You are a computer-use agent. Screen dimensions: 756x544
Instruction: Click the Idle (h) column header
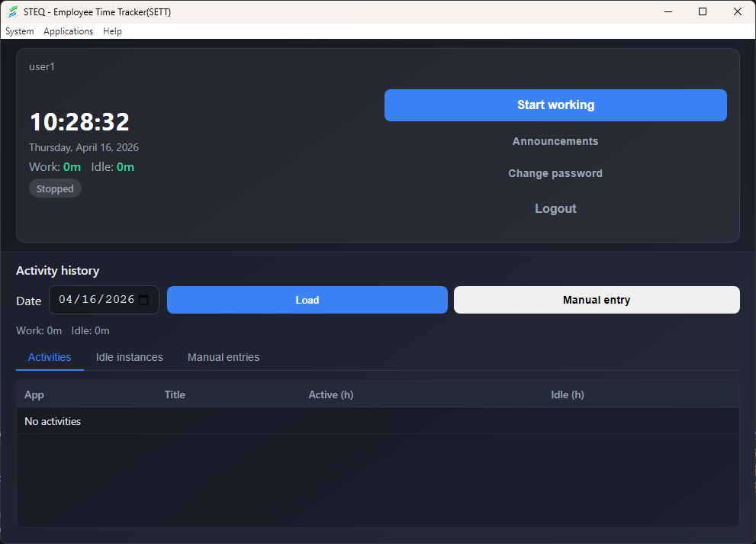click(x=568, y=395)
